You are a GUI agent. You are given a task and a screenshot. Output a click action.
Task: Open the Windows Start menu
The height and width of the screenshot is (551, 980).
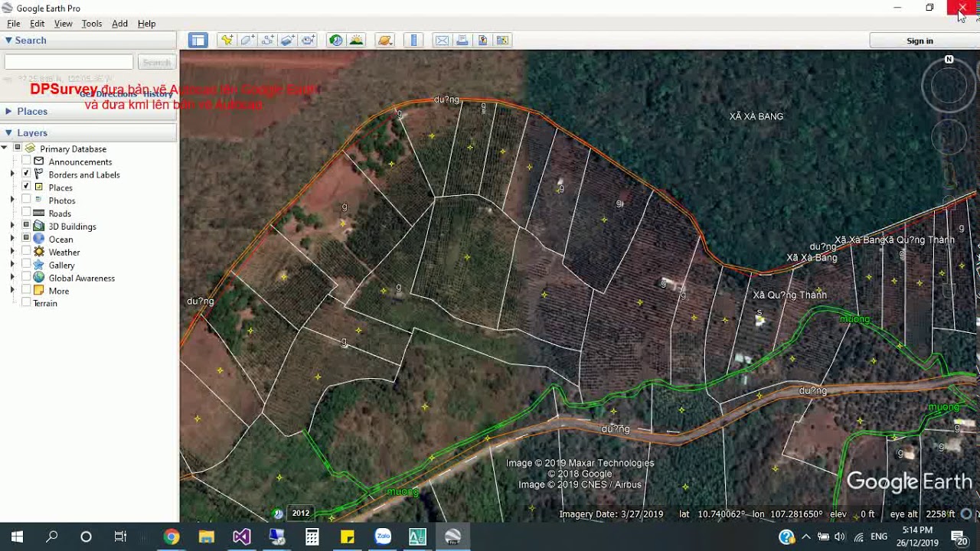[x=17, y=536]
